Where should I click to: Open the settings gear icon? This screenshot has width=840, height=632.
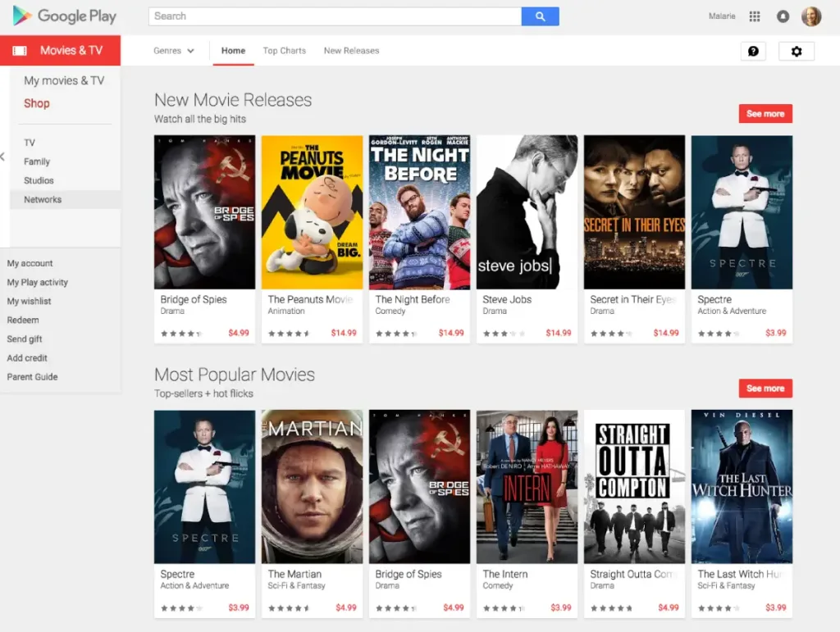point(797,52)
